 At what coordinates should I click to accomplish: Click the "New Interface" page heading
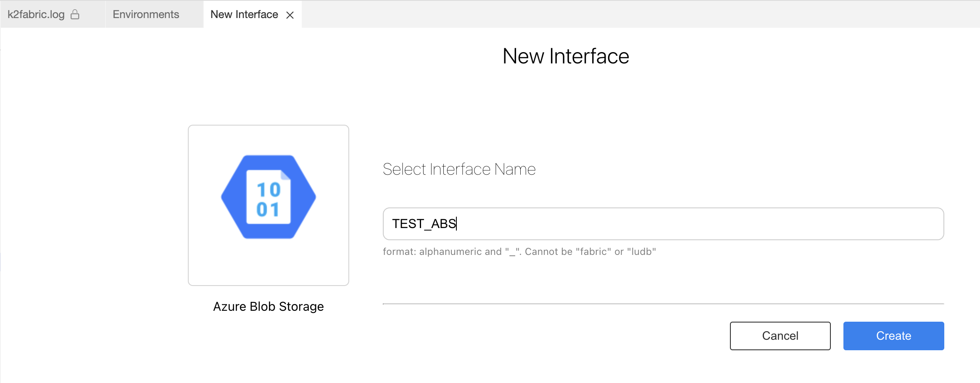[x=566, y=56]
